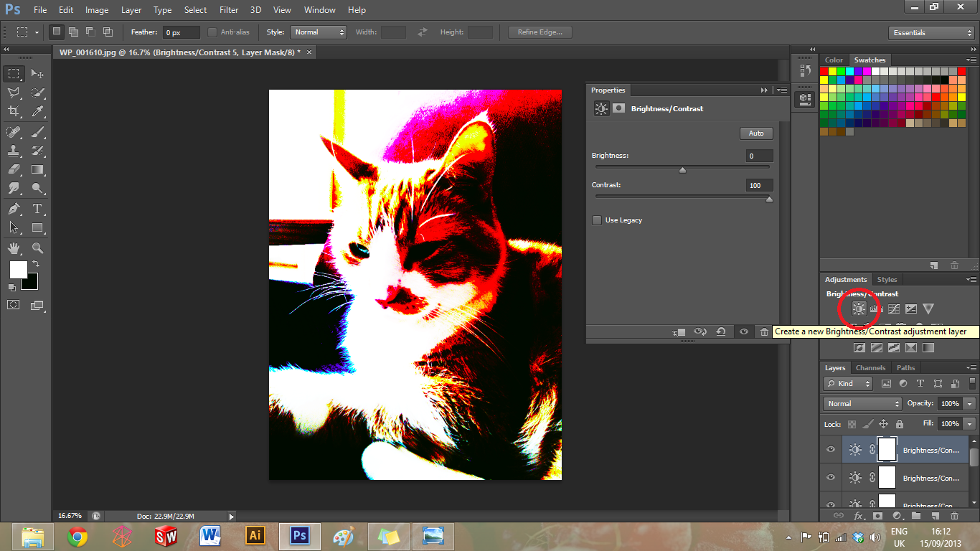Select the Spot Healing Brush tool

[x=14, y=132]
